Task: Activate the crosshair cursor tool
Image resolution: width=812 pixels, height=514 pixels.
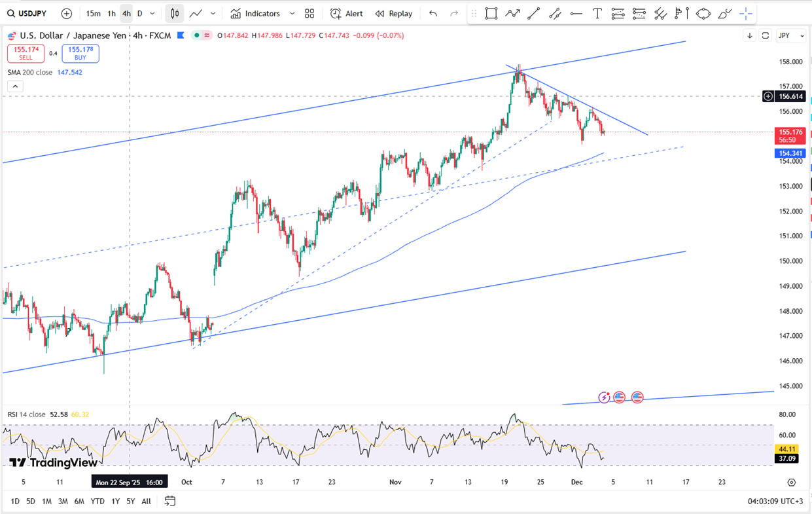Action: point(745,14)
